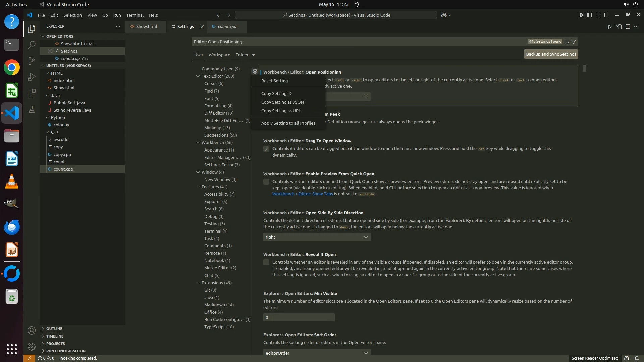Choose Copy Setting as JSON
The image size is (644, 362).
282,102
